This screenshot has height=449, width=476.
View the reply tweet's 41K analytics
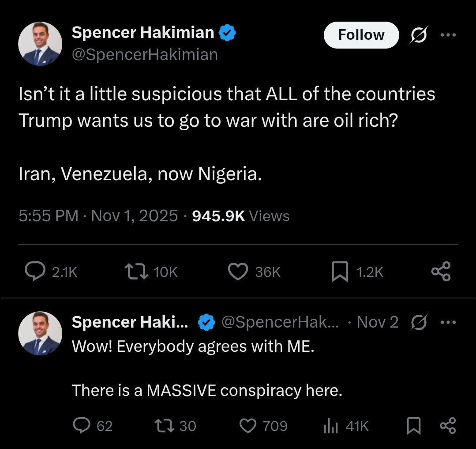click(x=331, y=426)
